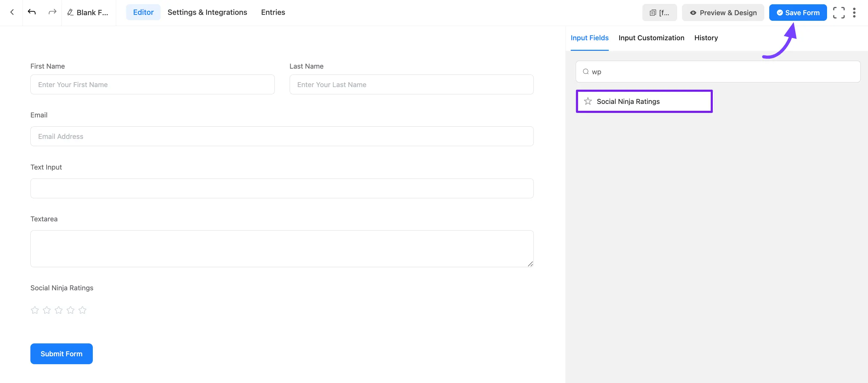Screen dimensions: 868x383
Task: Favorite the Social Ninja Ratings field via its star
Action: [588, 101]
